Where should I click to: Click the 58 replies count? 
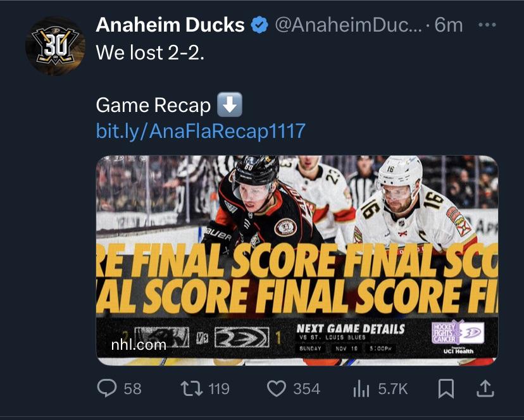[x=132, y=388]
